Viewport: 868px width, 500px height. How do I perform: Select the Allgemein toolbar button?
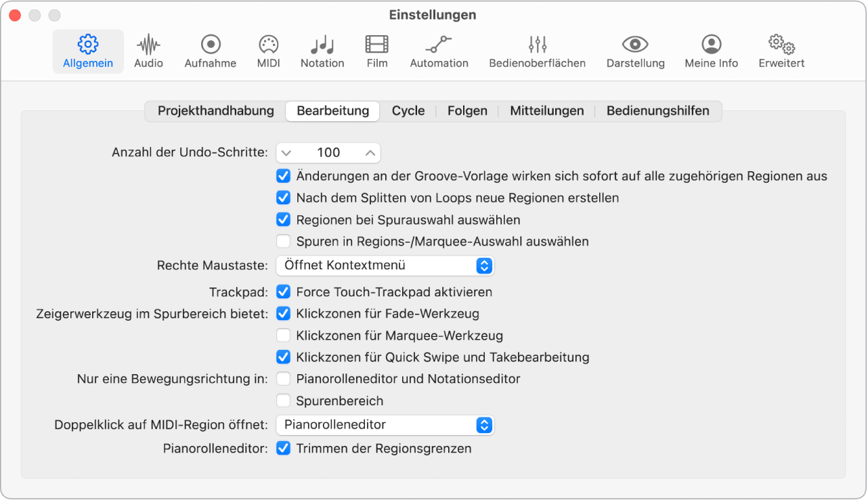coord(88,51)
